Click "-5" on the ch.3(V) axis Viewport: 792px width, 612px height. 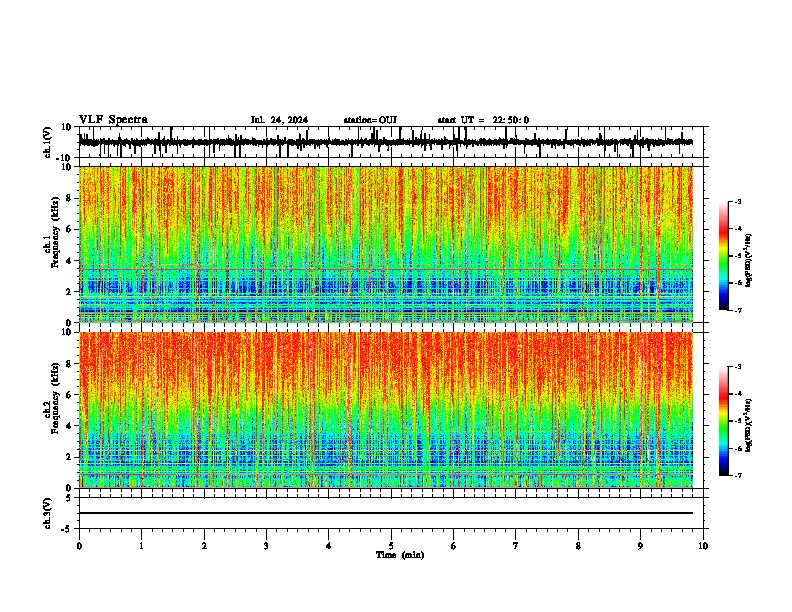coord(67,529)
